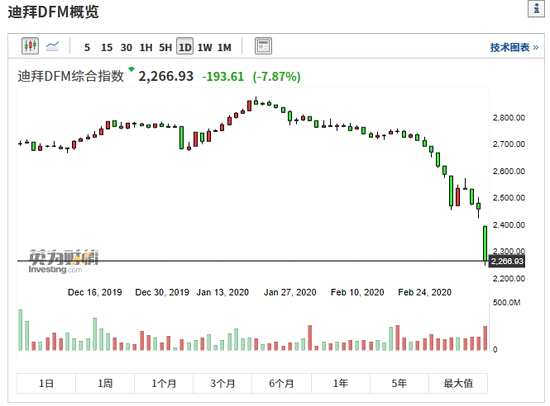Open the 技术图表 link

coord(514,47)
